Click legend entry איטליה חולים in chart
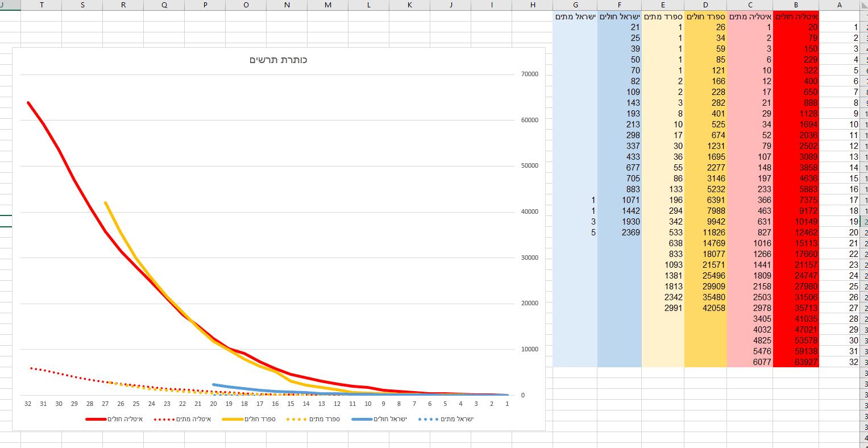868x448 pixels. (x=114, y=419)
